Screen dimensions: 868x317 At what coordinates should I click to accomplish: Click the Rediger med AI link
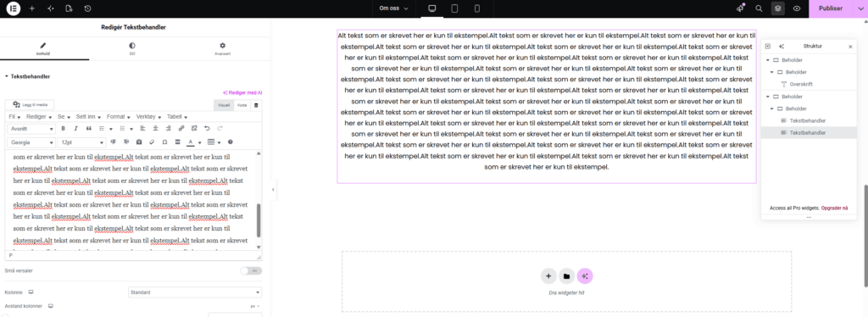click(242, 93)
